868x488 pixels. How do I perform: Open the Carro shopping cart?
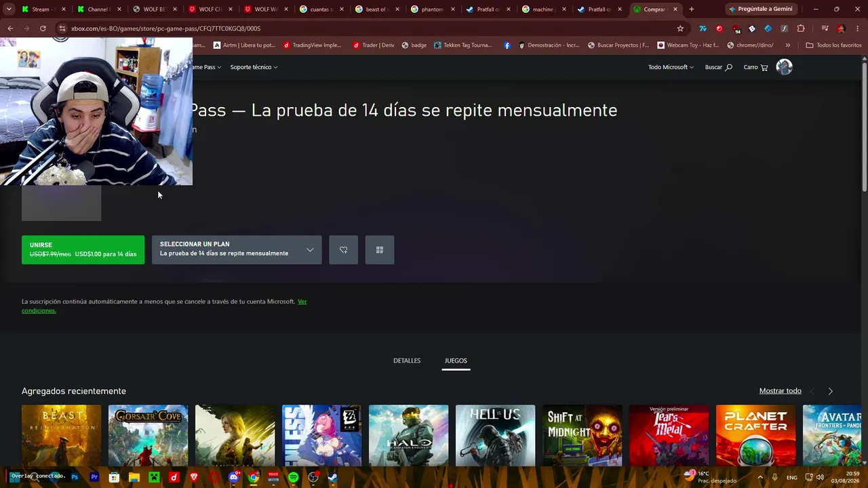755,67
